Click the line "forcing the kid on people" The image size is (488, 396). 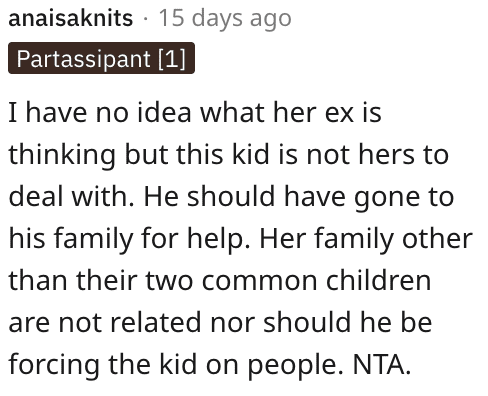pyautogui.click(x=209, y=365)
